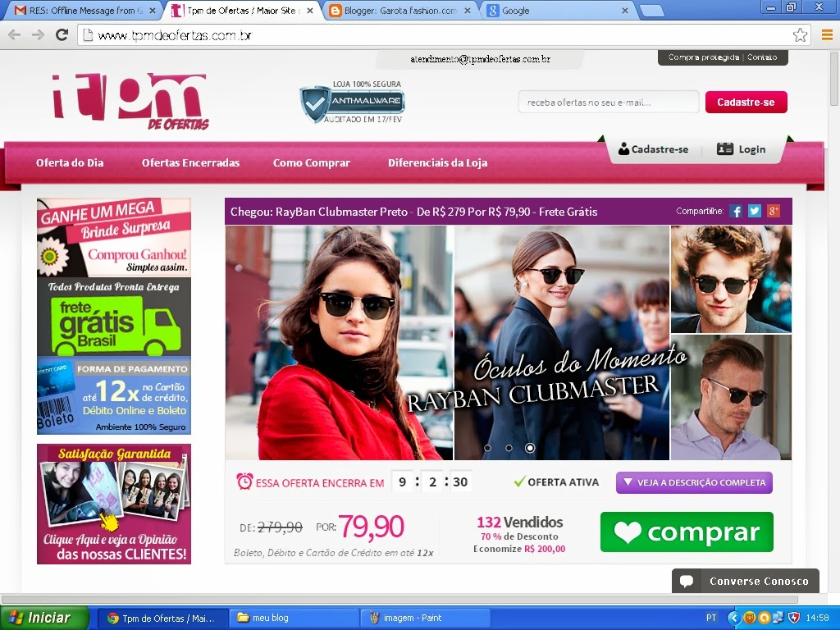Close the Blogger Garota fashion tab
The image size is (840, 630).
467,10
